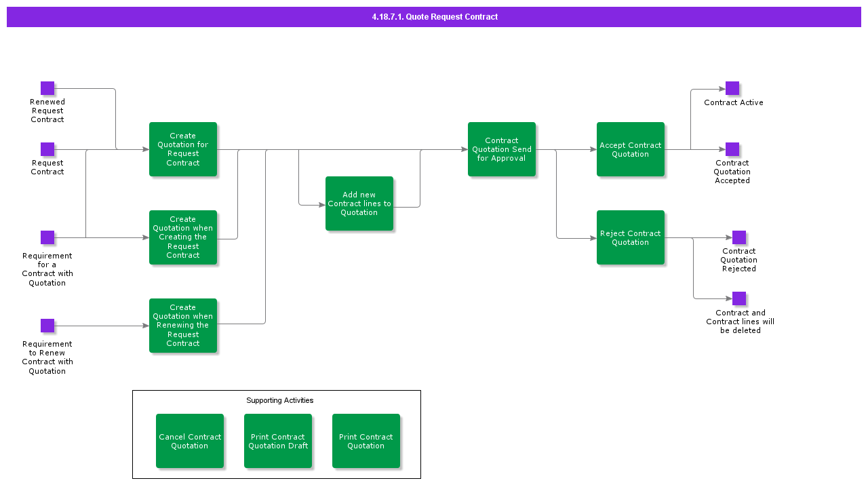This screenshot has height=485, width=868.
Task: Click the Print Contract Quotation activity box
Action: coord(366,441)
